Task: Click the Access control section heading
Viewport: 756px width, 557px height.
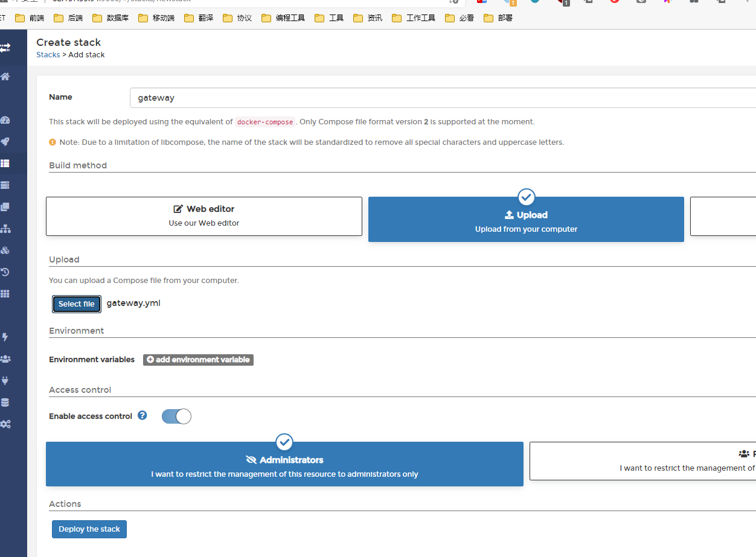Action: point(80,390)
